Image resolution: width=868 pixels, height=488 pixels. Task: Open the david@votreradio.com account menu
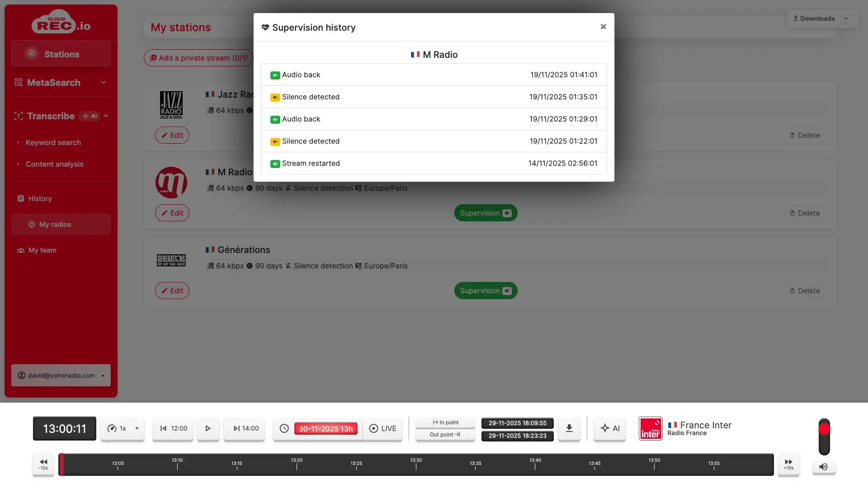pyautogui.click(x=61, y=375)
